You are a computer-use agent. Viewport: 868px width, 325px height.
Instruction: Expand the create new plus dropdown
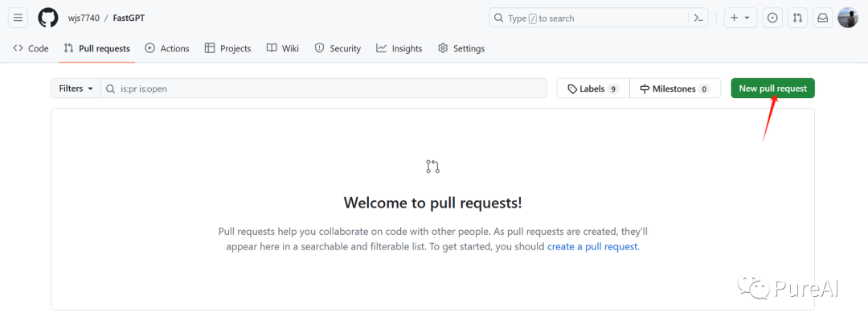pyautogui.click(x=740, y=18)
